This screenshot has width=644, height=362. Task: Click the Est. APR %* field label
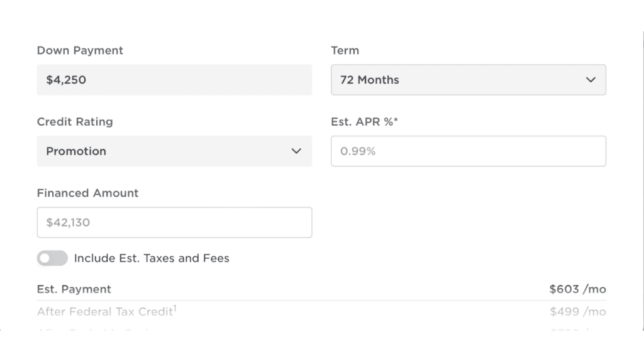click(x=365, y=122)
